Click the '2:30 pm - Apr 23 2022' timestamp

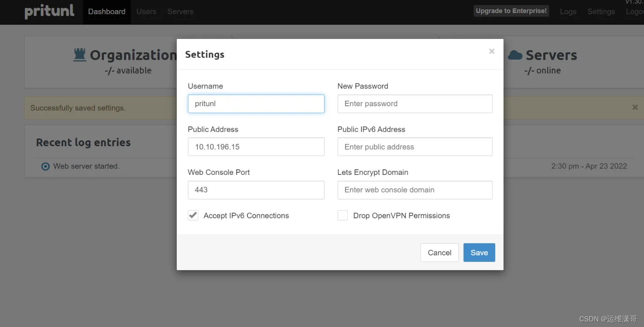point(589,166)
